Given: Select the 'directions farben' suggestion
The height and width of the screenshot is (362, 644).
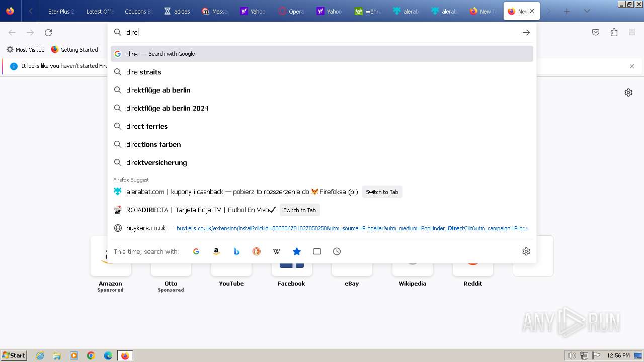Looking at the screenshot, I should (x=322, y=144).
